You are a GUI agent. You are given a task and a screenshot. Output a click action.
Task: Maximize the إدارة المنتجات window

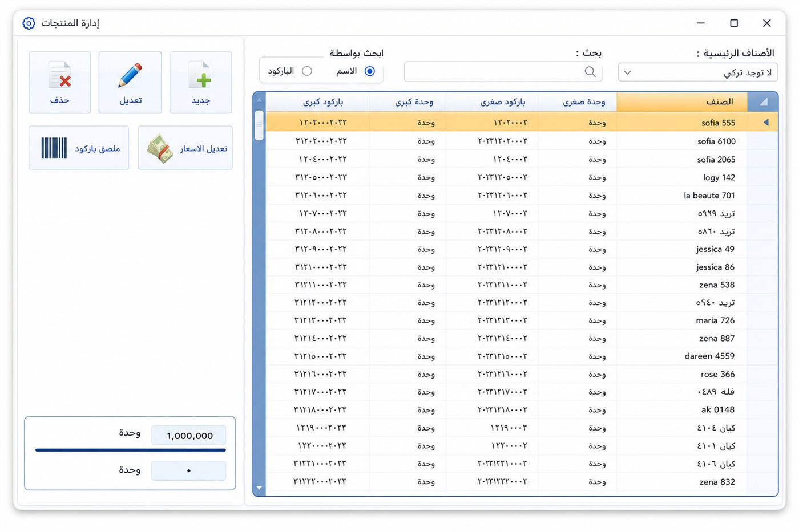point(734,23)
